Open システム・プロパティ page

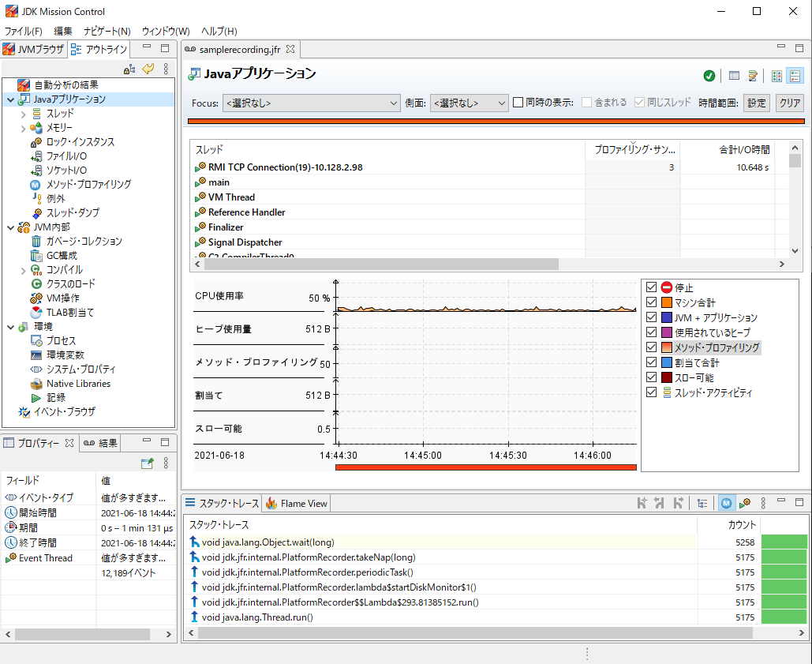tap(80, 370)
